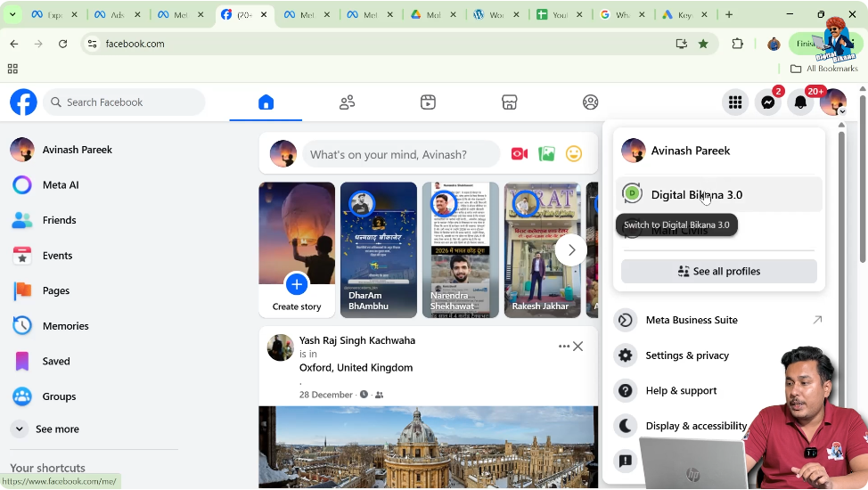Click See all profiles button
The height and width of the screenshot is (490, 868).
[718, 272]
